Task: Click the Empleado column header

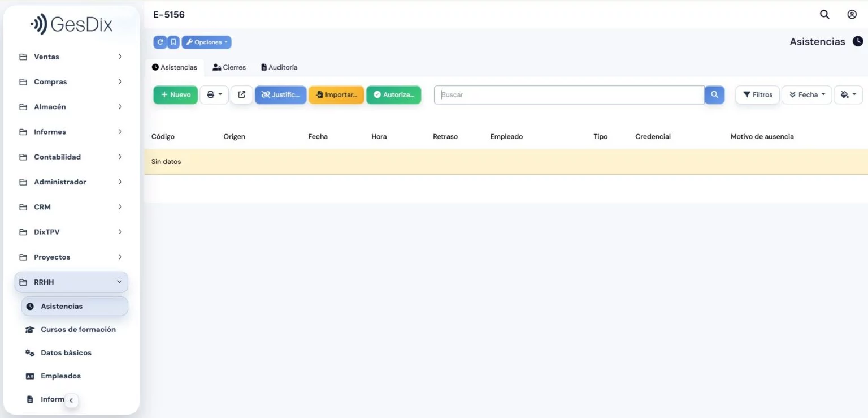Action: click(x=506, y=137)
